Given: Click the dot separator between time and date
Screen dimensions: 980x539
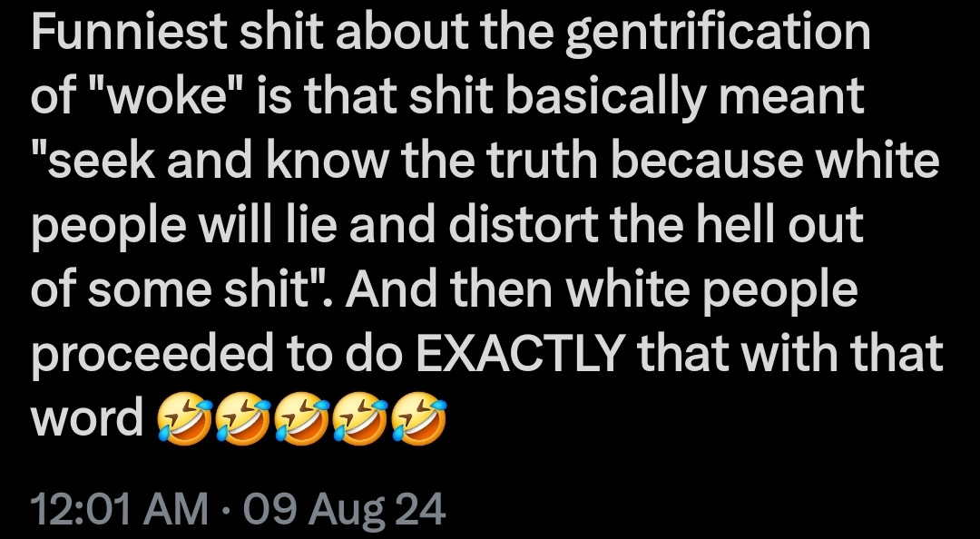Looking at the screenshot, I should pyautogui.click(x=228, y=509).
